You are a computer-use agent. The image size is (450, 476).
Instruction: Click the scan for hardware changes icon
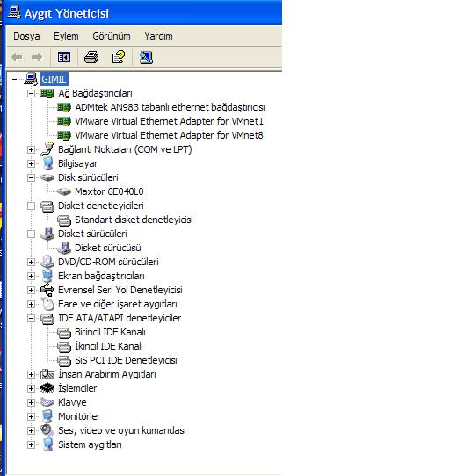146,57
